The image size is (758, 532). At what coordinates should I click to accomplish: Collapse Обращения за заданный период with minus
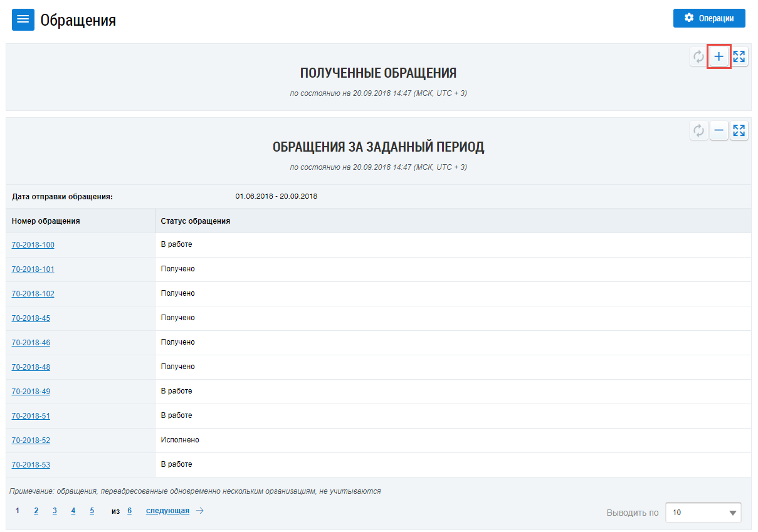pyautogui.click(x=719, y=131)
